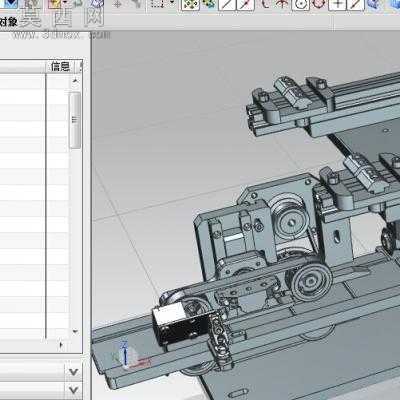400x400 pixels.
Task: Click the existing point plus-sign icon
Action: click(337, 4)
